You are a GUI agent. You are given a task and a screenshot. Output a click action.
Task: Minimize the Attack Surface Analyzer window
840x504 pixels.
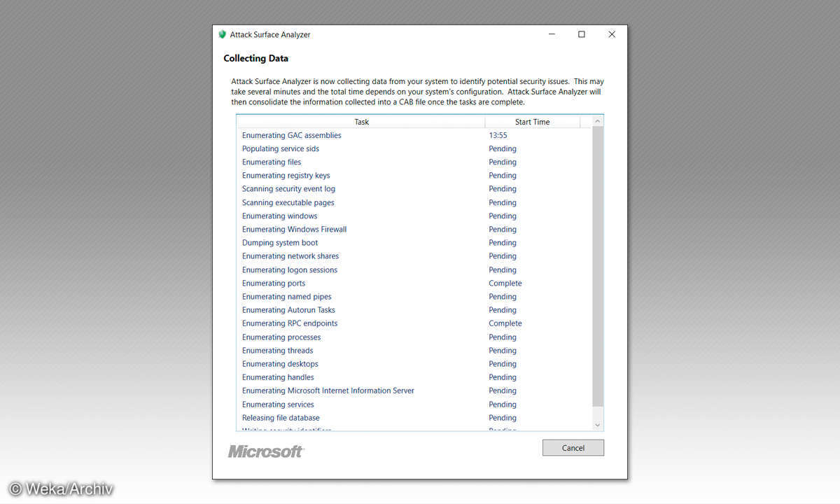(551, 34)
